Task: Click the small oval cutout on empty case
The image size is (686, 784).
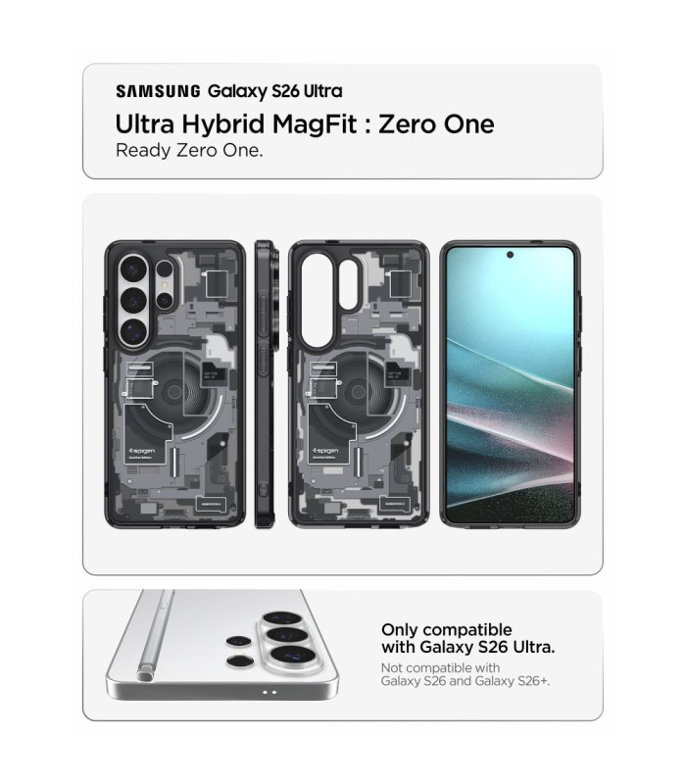Action: [x=349, y=285]
